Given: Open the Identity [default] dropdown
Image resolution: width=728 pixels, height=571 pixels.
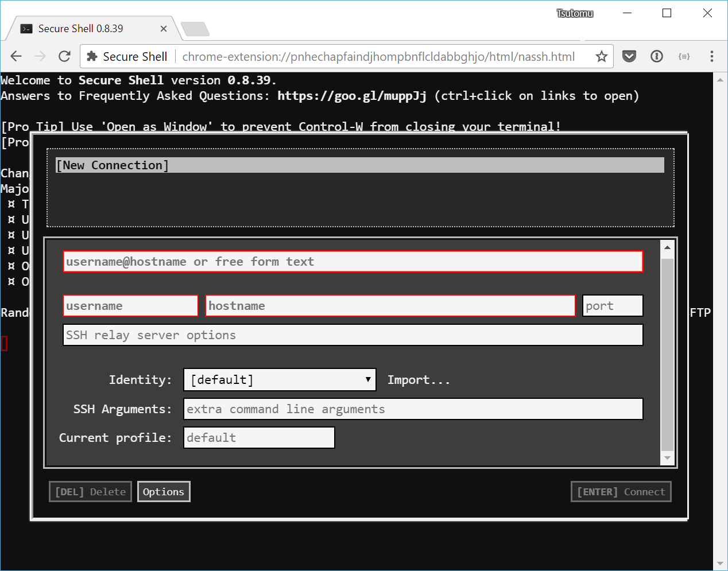Looking at the screenshot, I should [x=280, y=380].
